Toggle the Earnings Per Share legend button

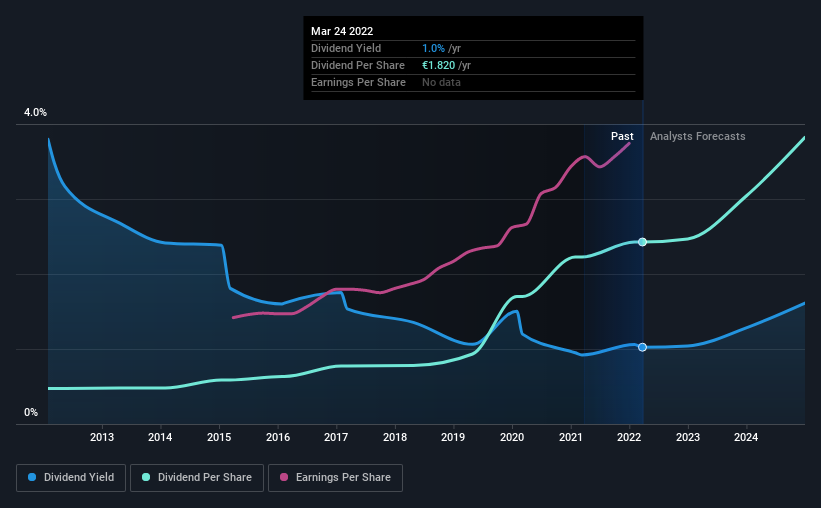[335, 478]
